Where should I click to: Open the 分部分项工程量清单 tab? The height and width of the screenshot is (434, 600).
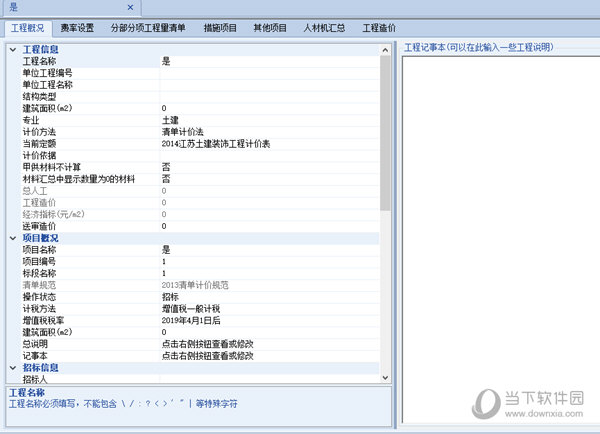coord(148,28)
